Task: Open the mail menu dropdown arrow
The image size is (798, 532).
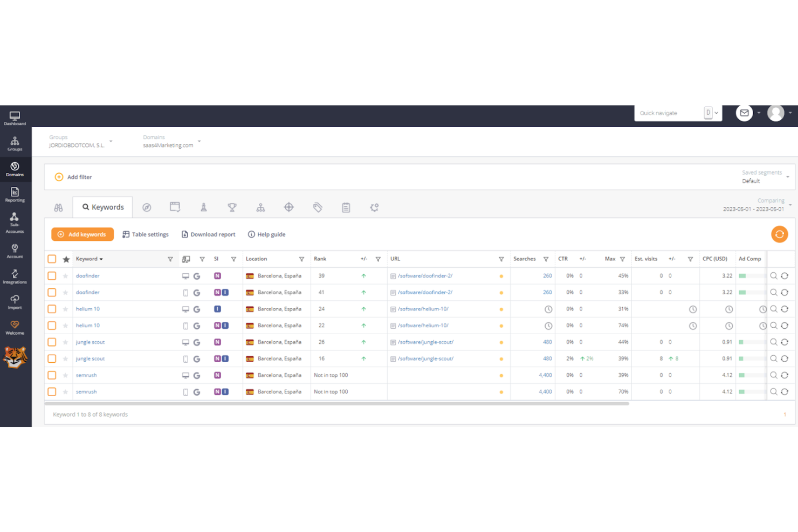Action: 759,113
